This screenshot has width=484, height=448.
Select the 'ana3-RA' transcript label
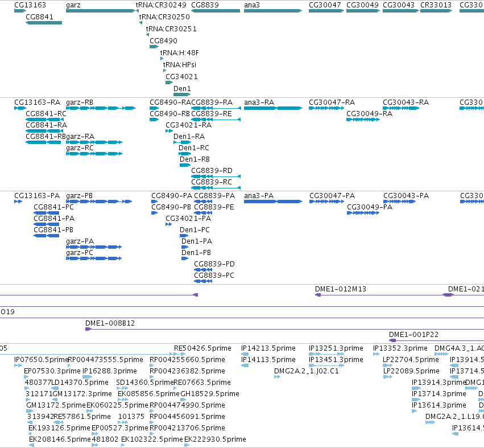pos(259,102)
